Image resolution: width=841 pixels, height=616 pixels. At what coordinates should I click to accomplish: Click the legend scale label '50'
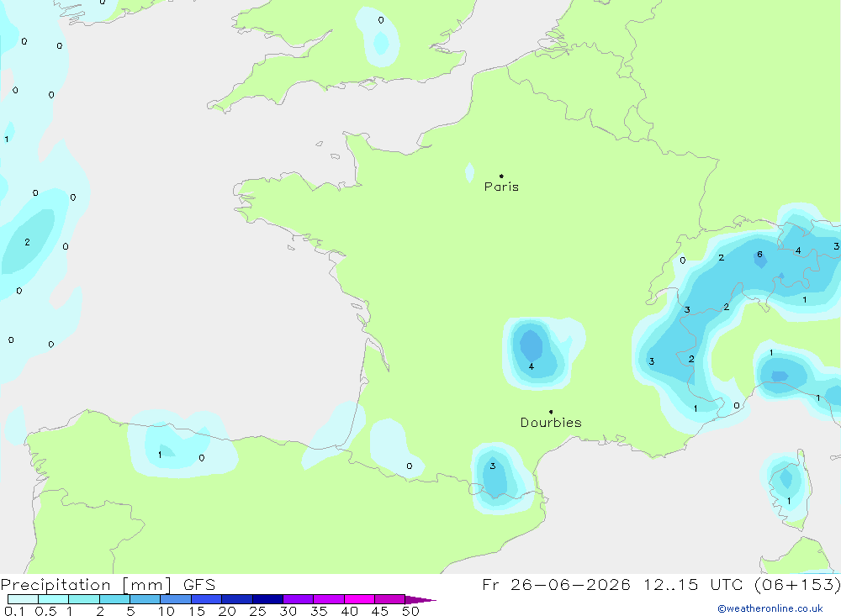coord(410,611)
